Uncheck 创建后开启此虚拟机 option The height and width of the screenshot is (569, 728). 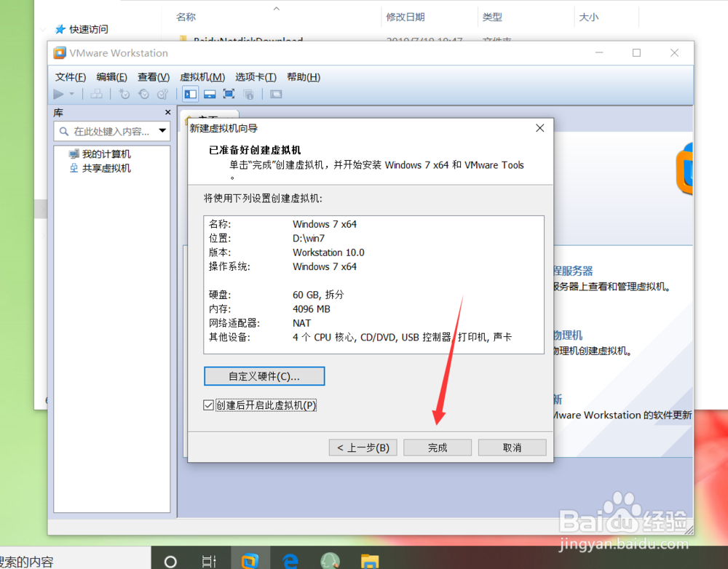click(x=208, y=405)
